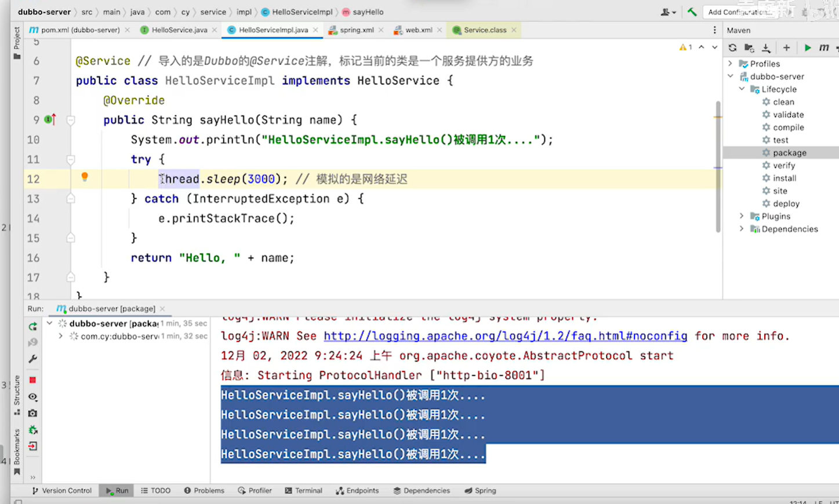Image resolution: width=839 pixels, height=504 pixels.
Task: Click the implements gutter icon on line 9
Action: (50, 119)
